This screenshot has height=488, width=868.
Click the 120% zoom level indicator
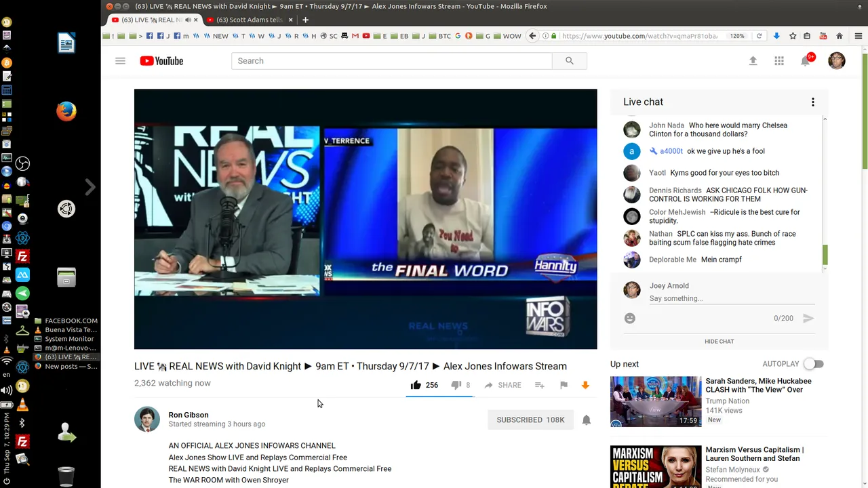pyautogui.click(x=737, y=36)
